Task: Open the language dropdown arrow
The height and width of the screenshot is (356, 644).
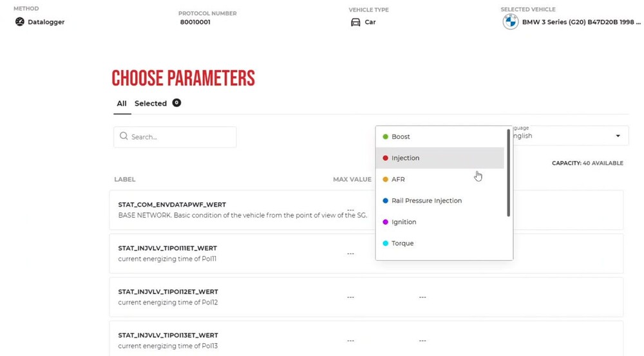Action: pos(618,136)
